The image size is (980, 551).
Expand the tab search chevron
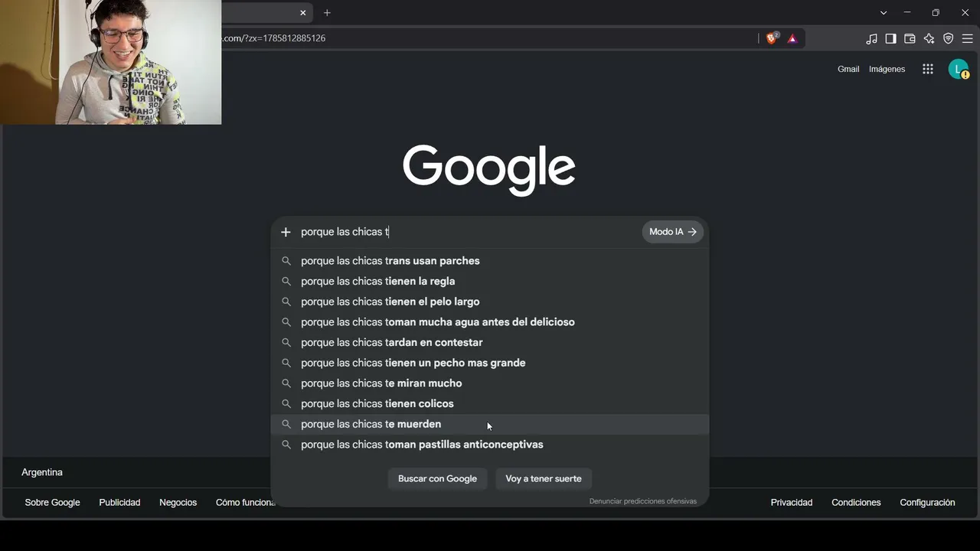click(x=884, y=12)
